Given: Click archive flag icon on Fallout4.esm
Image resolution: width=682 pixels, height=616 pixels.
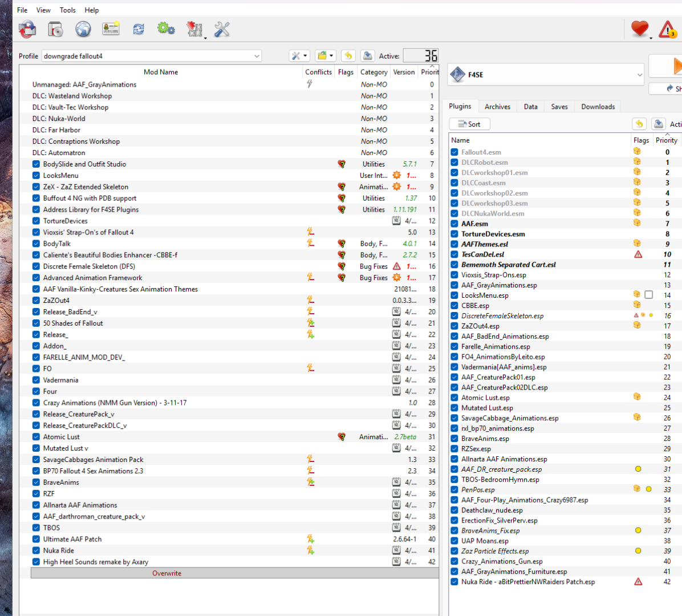Looking at the screenshot, I should pos(637,151).
